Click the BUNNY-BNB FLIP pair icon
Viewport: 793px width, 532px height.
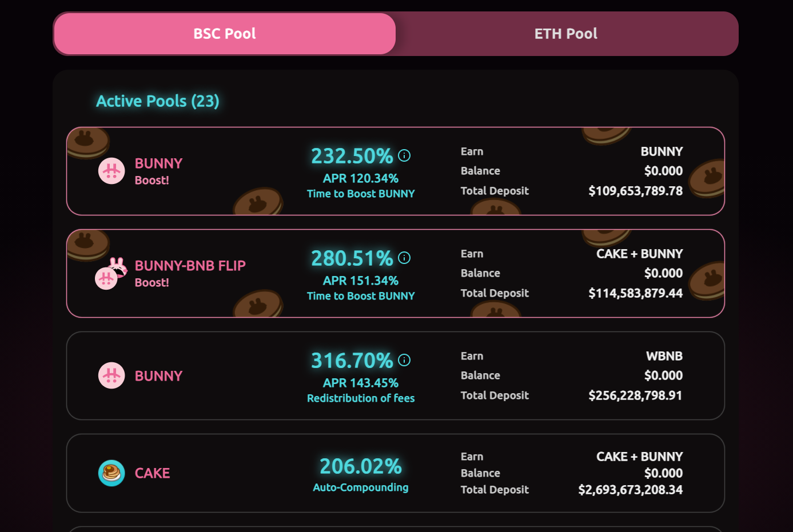click(111, 274)
